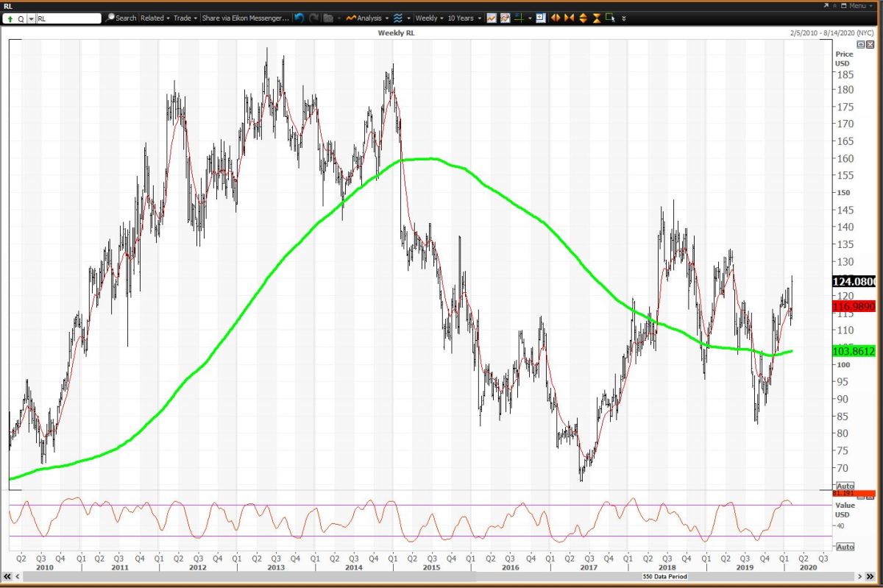Click the horizontal line drawing icon
883x588 pixels.
(x=517, y=18)
